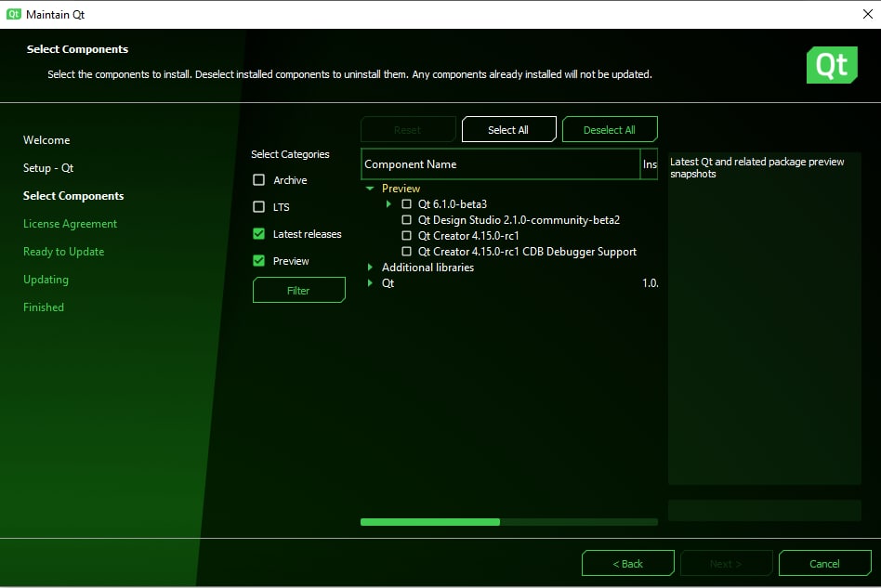Click the Qt icon in title bar
881x588 pixels.
tap(14, 14)
